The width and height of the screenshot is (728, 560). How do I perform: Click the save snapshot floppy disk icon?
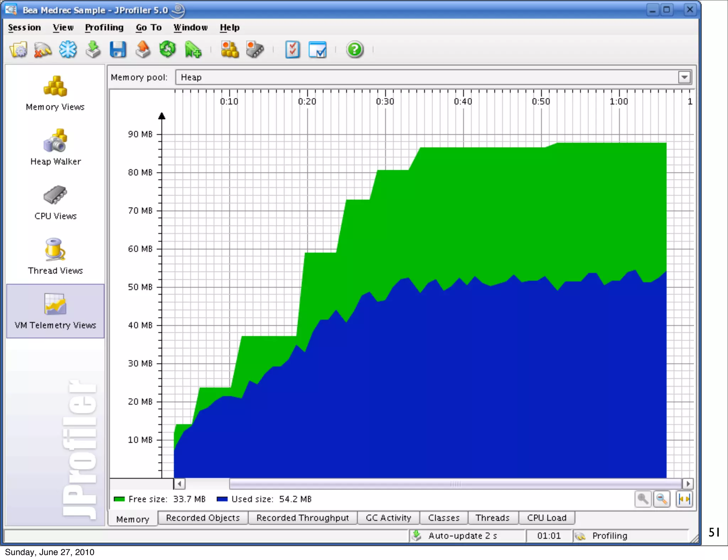tap(118, 49)
